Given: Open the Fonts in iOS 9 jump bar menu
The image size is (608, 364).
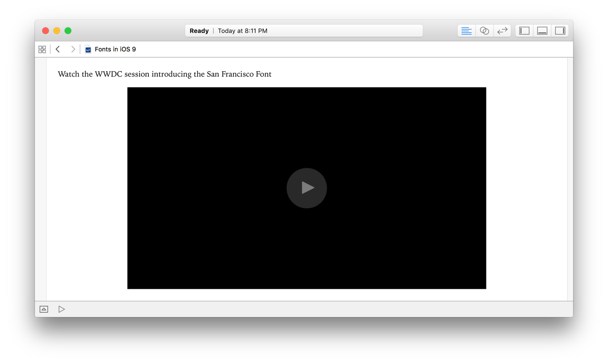Looking at the screenshot, I should (115, 49).
